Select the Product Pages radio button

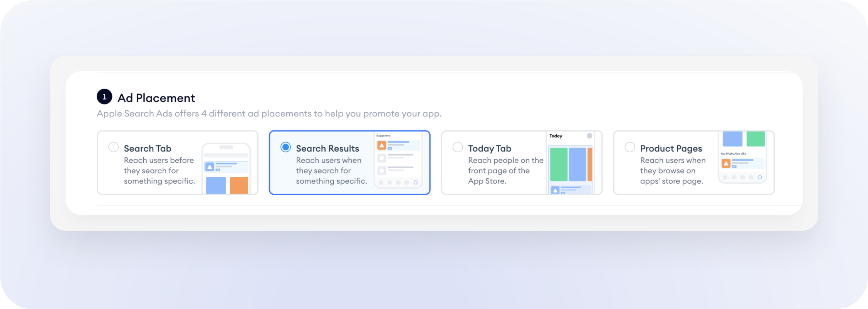(630, 147)
